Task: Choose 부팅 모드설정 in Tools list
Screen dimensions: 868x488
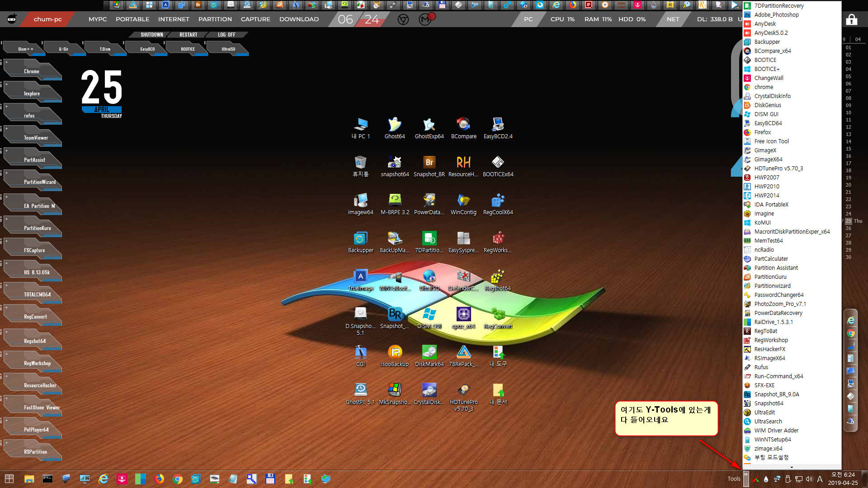Action: point(792,458)
